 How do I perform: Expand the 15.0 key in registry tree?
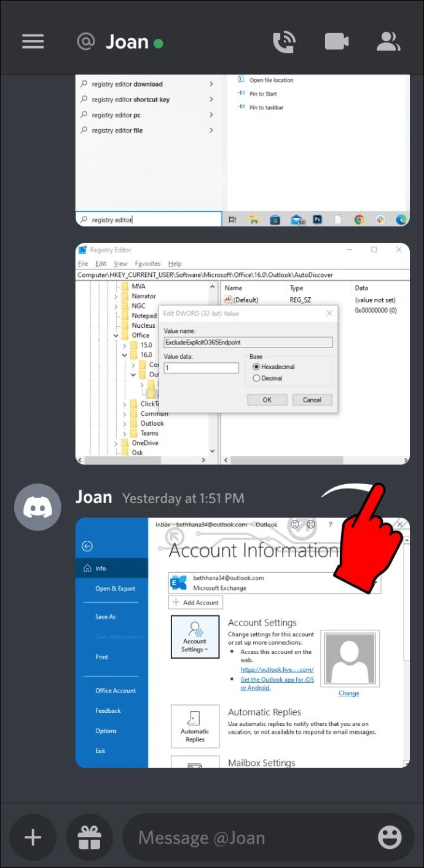tap(125, 345)
